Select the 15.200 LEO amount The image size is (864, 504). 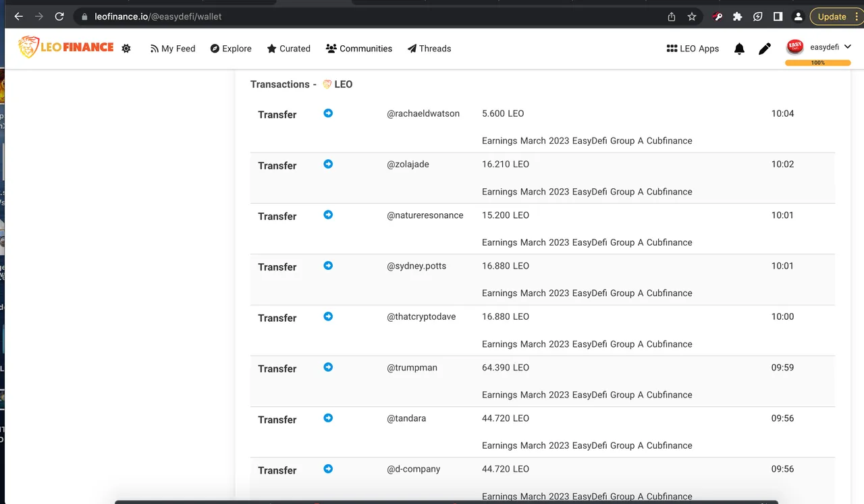point(506,215)
